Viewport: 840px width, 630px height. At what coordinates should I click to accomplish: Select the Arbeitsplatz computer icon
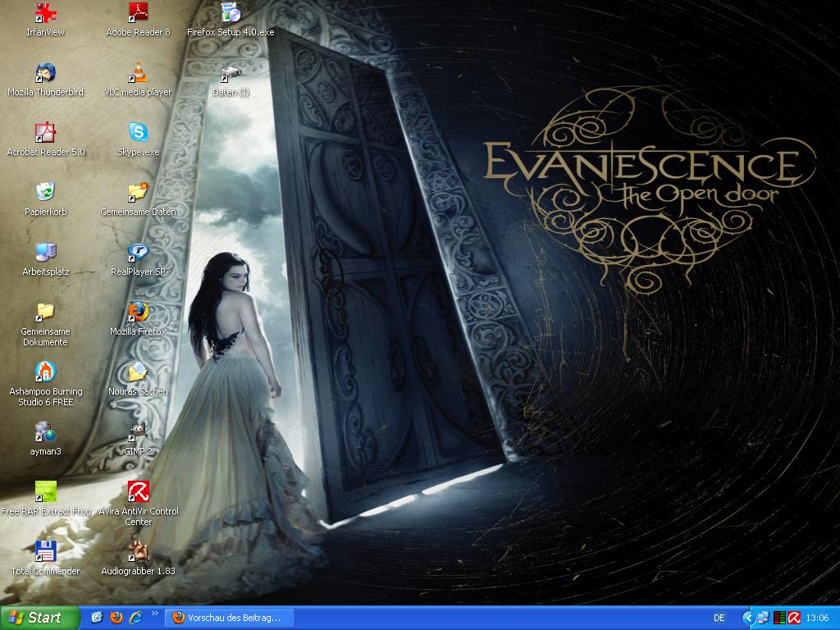[46, 253]
